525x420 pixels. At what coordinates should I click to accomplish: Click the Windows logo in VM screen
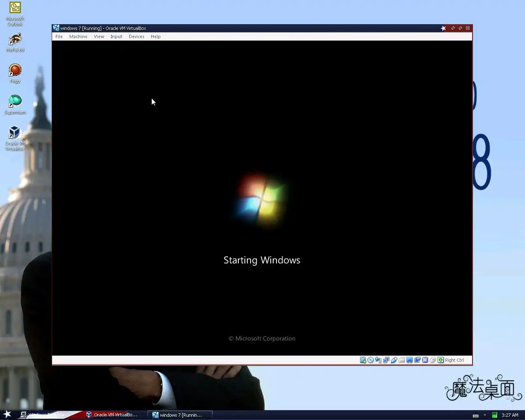261,199
